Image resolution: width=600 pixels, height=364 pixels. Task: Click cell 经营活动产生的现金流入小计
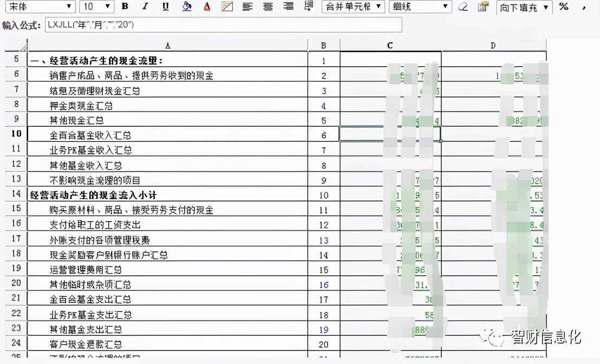(x=168, y=195)
